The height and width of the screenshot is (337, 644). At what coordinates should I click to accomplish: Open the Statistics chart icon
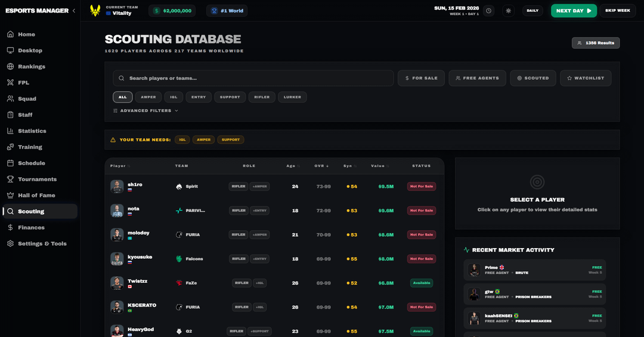click(11, 131)
